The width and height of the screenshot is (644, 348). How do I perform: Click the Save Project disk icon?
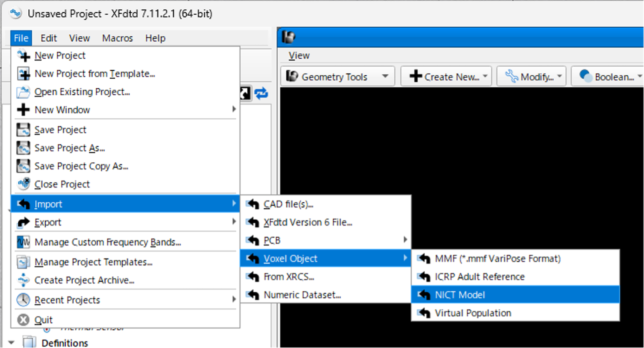23,130
